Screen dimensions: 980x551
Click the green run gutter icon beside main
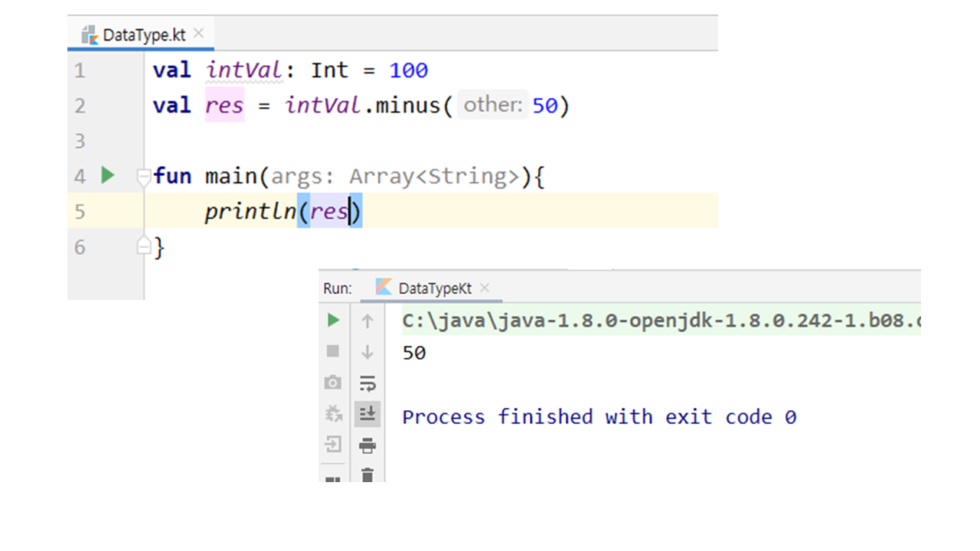(108, 176)
